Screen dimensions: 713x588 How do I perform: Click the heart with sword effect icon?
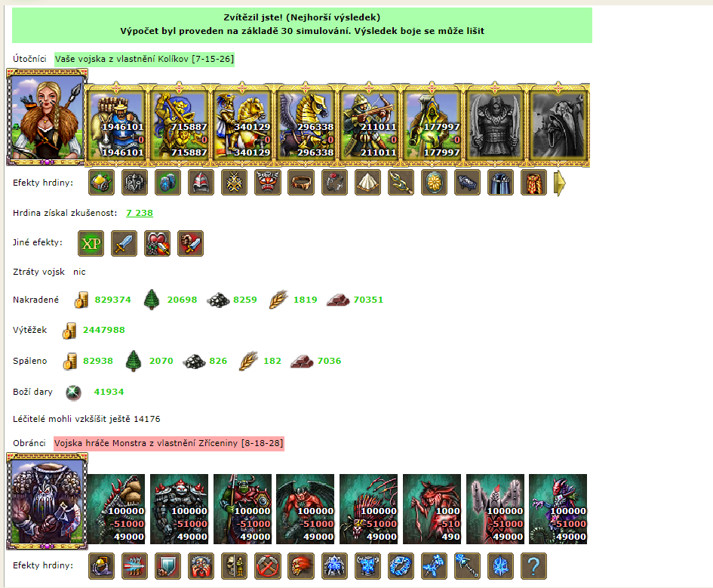pos(158,243)
